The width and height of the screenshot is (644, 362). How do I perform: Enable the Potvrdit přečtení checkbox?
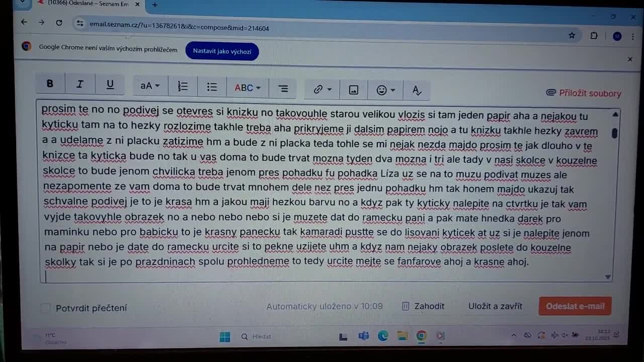point(46,308)
